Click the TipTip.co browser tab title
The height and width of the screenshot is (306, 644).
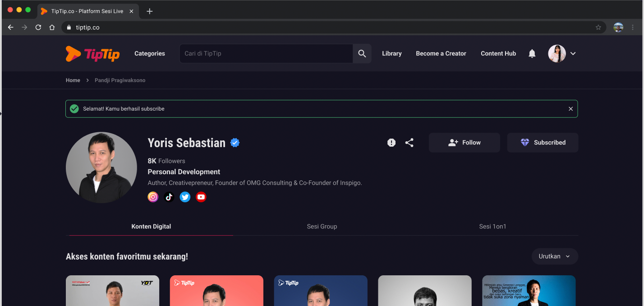click(87, 11)
